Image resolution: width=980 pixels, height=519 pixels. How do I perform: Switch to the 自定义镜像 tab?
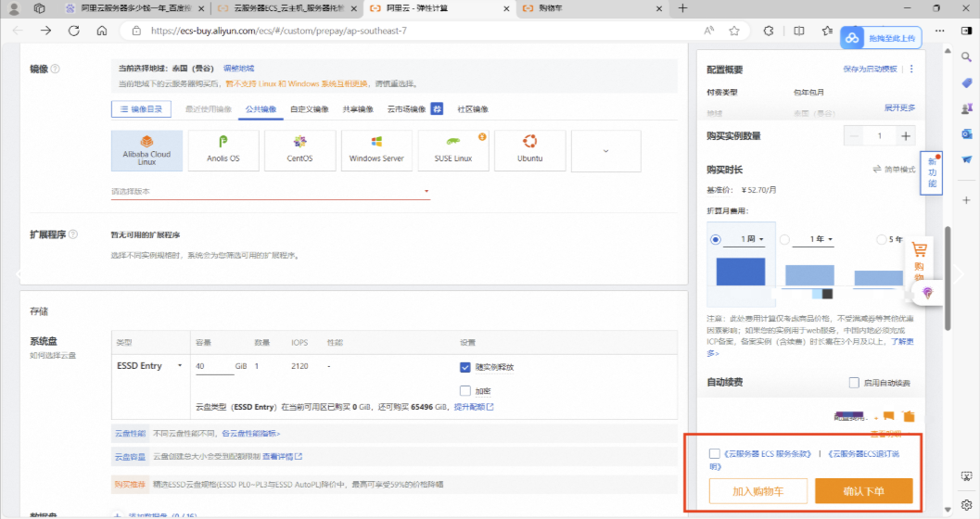click(309, 109)
